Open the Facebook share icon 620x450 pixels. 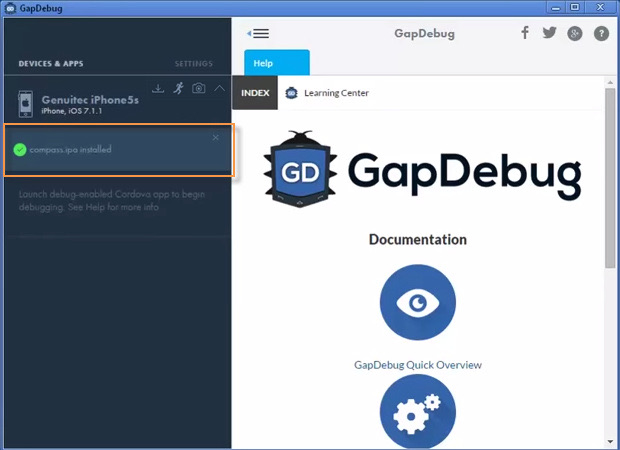pyautogui.click(x=525, y=33)
